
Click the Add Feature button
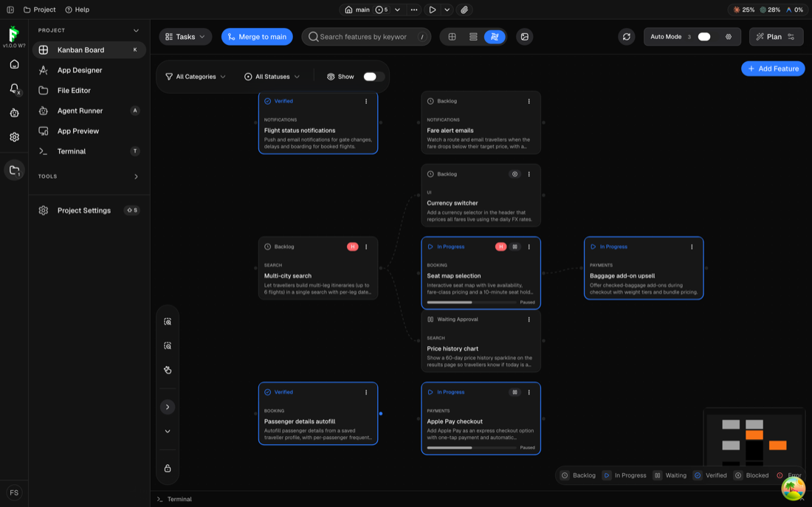click(x=773, y=69)
